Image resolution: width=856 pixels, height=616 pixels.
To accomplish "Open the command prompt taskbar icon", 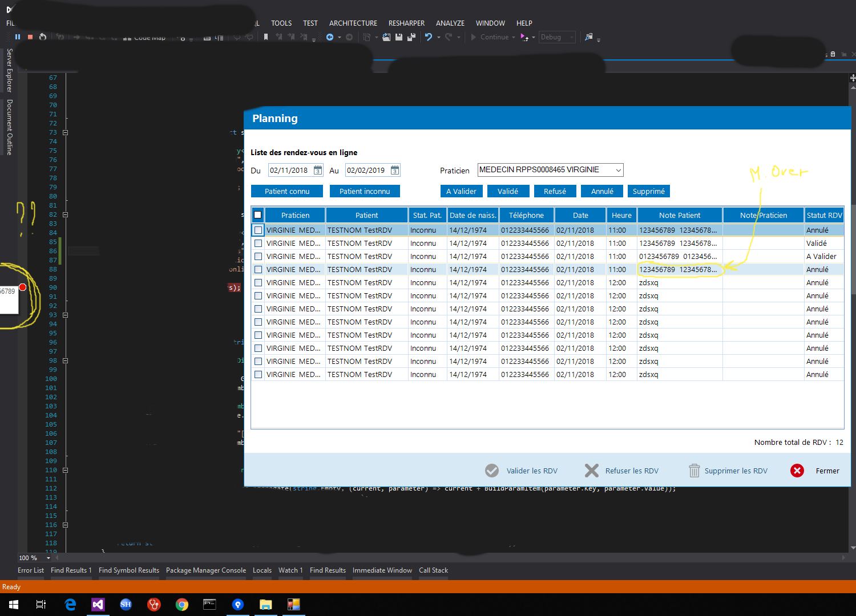I will pos(209,605).
